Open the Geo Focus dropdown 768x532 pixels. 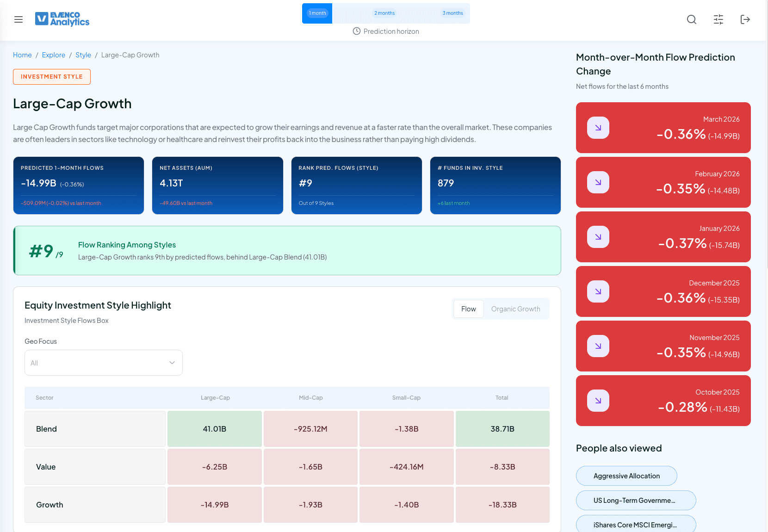(103, 363)
